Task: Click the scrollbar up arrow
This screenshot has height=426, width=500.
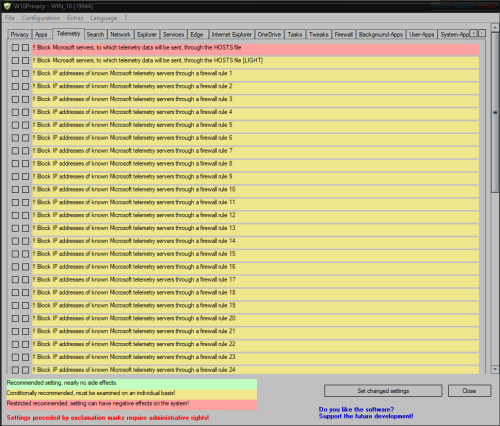Action: pyautogui.click(x=495, y=27)
